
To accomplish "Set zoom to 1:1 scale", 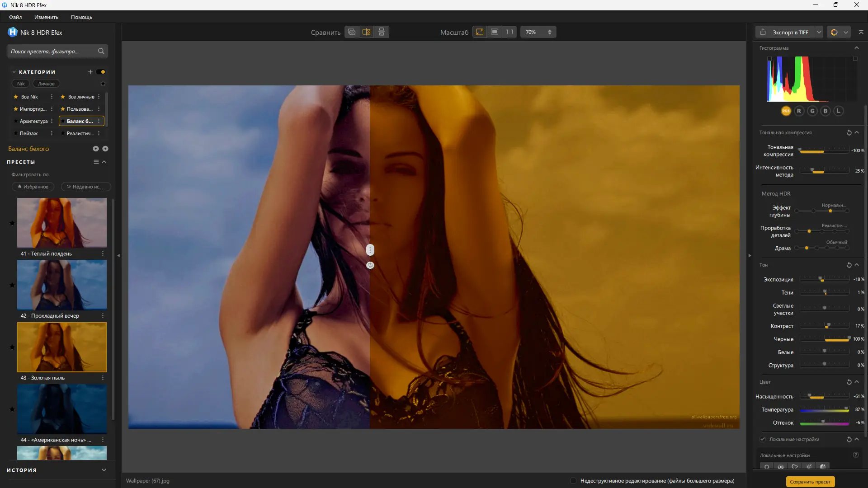I will click(x=509, y=32).
